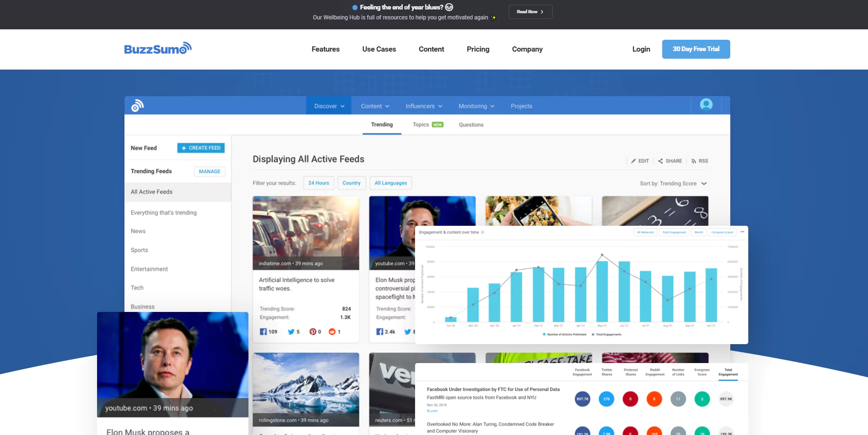This screenshot has height=435, width=868.
Task: Select Everything that's trending feed
Action: coord(164,213)
